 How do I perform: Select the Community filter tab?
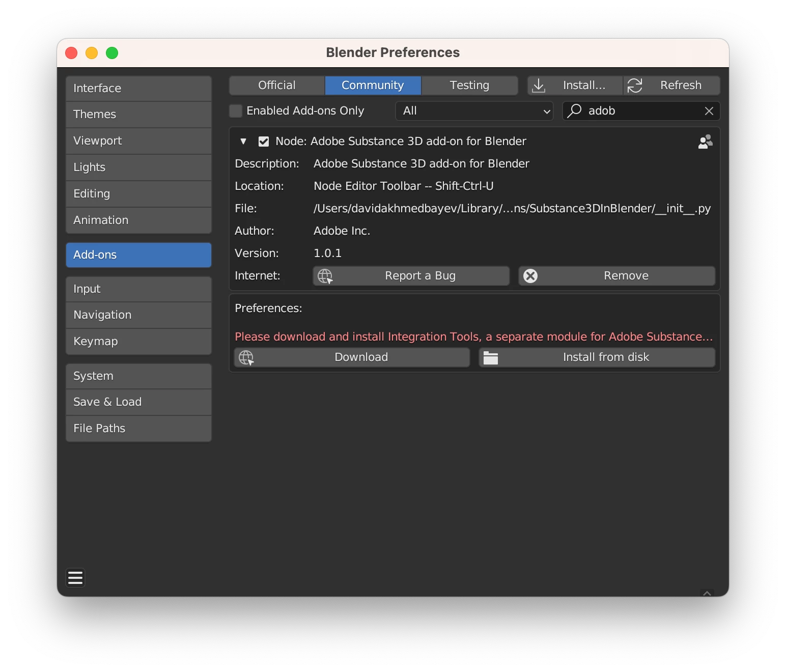point(373,86)
